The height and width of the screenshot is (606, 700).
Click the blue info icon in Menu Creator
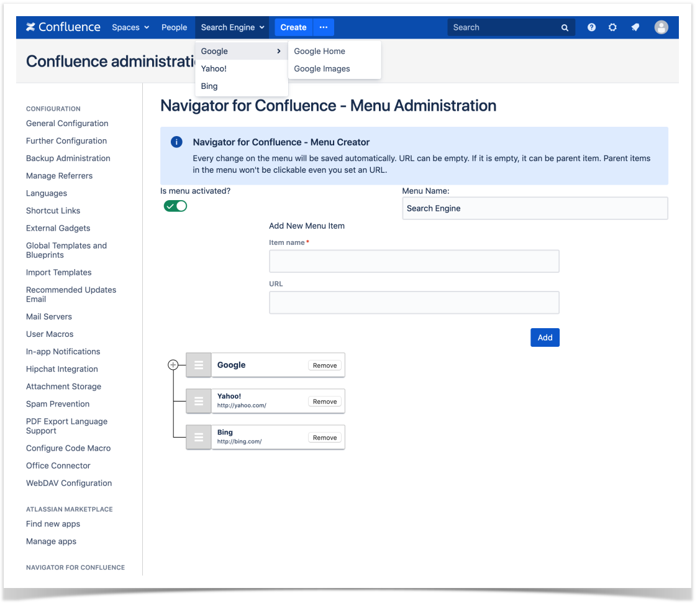click(177, 142)
